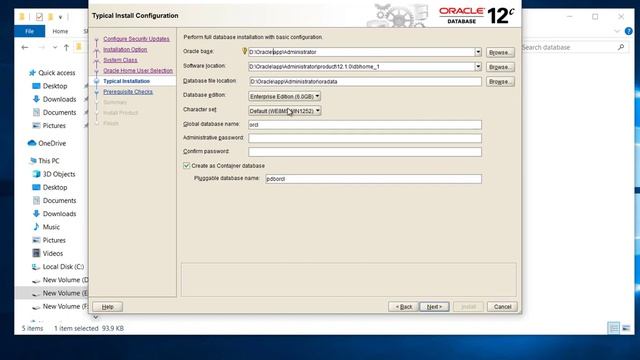The height and width of the screenshot is (360, 640).
Task: Click the File Explorer back arrow
Action: (25, 47)
